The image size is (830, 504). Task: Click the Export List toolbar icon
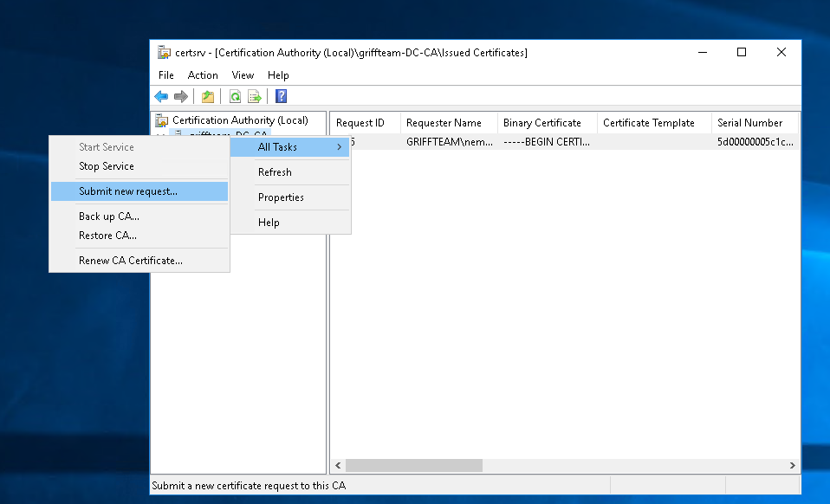pyautogui.click(x=255, y=96)
